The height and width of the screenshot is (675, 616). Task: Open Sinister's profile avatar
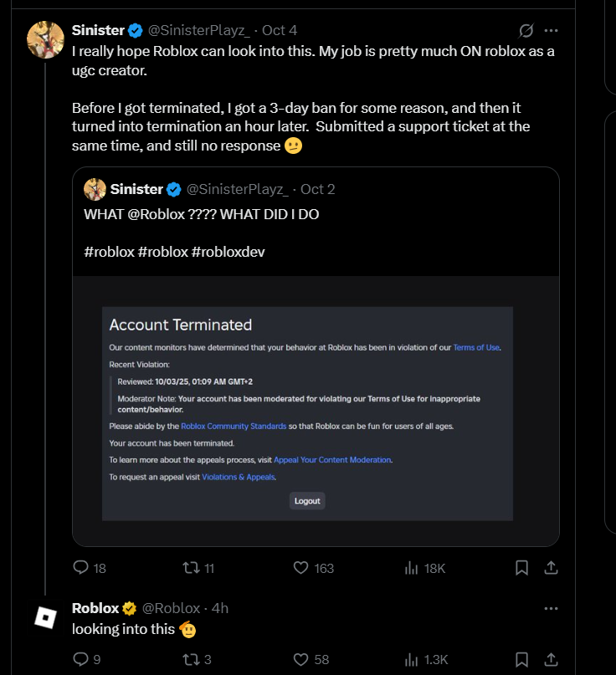pos(45,40)
